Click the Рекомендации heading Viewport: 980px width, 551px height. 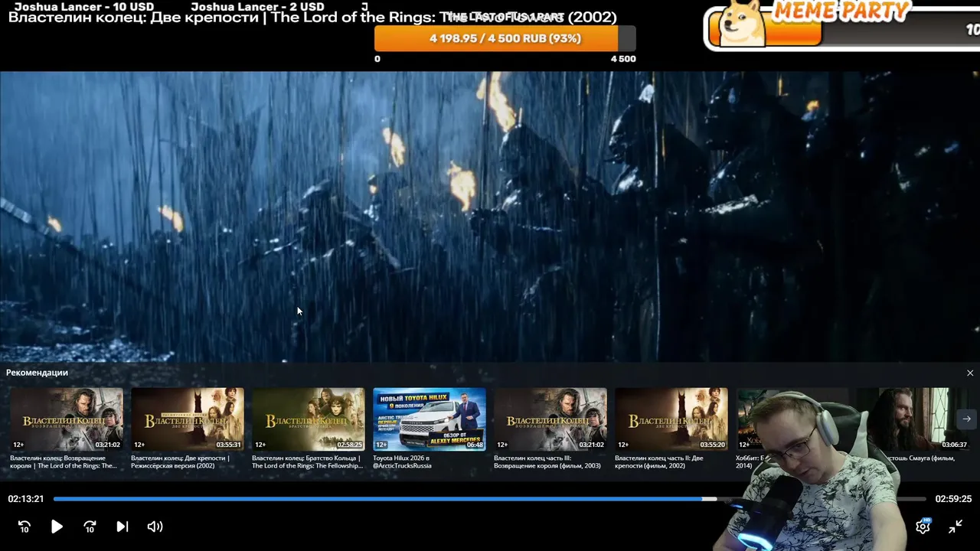[37, 373]
